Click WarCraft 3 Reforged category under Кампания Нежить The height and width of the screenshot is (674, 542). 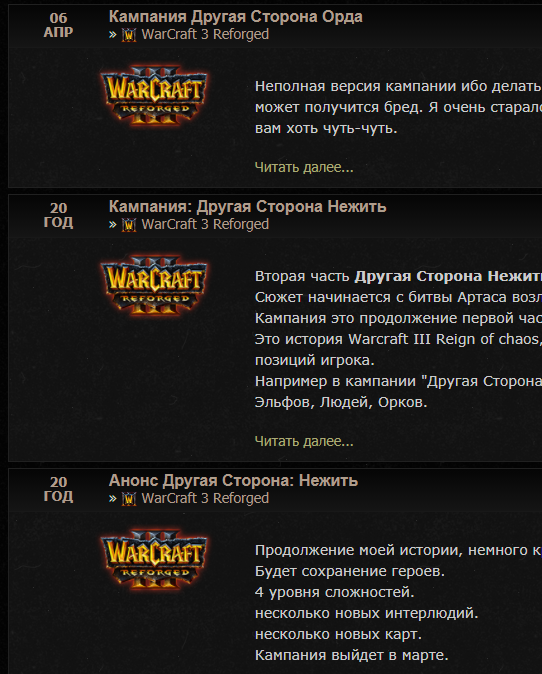click(x=205, y=224)
